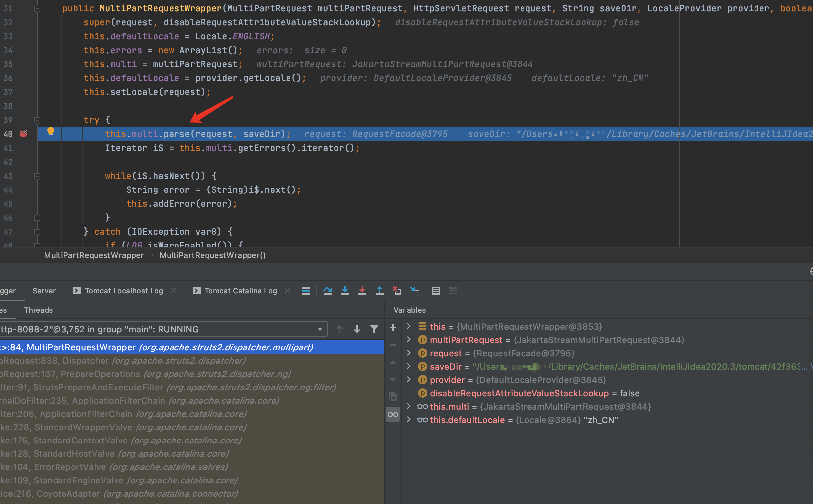Click the Drop Frame icon
This screenshot has height=504, width=813.
point(397,291)
